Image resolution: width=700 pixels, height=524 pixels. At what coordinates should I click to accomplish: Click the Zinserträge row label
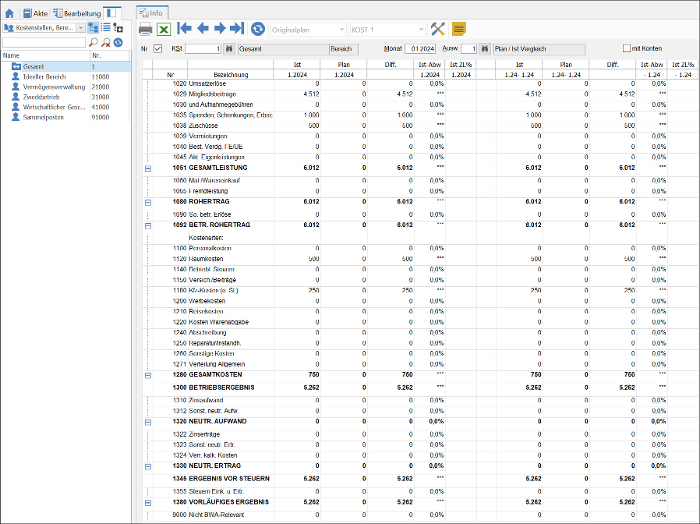coord(204,434)
